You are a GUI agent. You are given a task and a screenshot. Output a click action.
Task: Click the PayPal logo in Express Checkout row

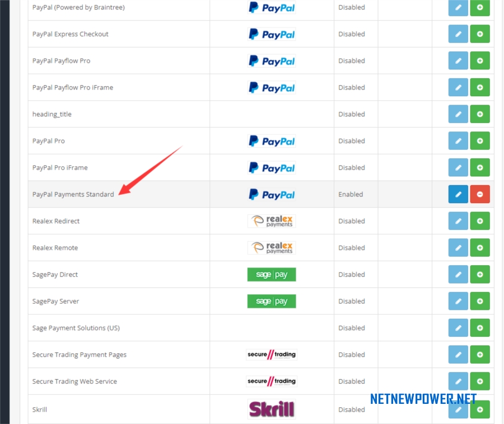click(272, 34)
